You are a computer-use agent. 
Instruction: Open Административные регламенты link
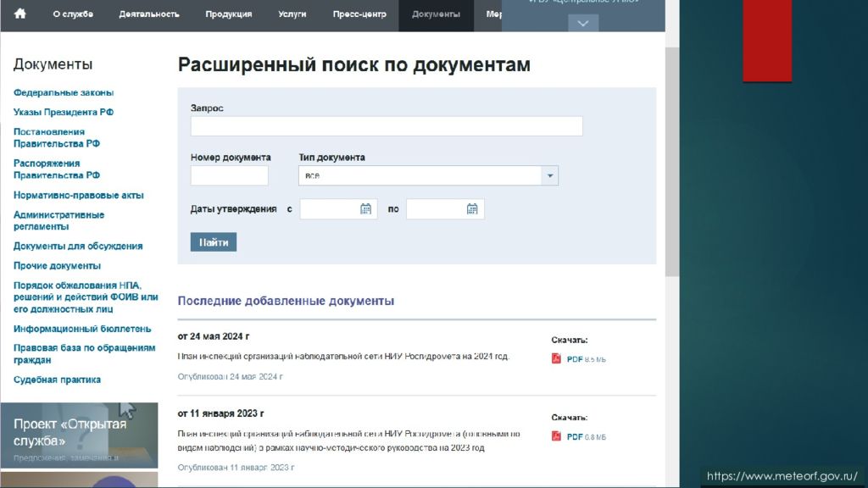[58, 220]
